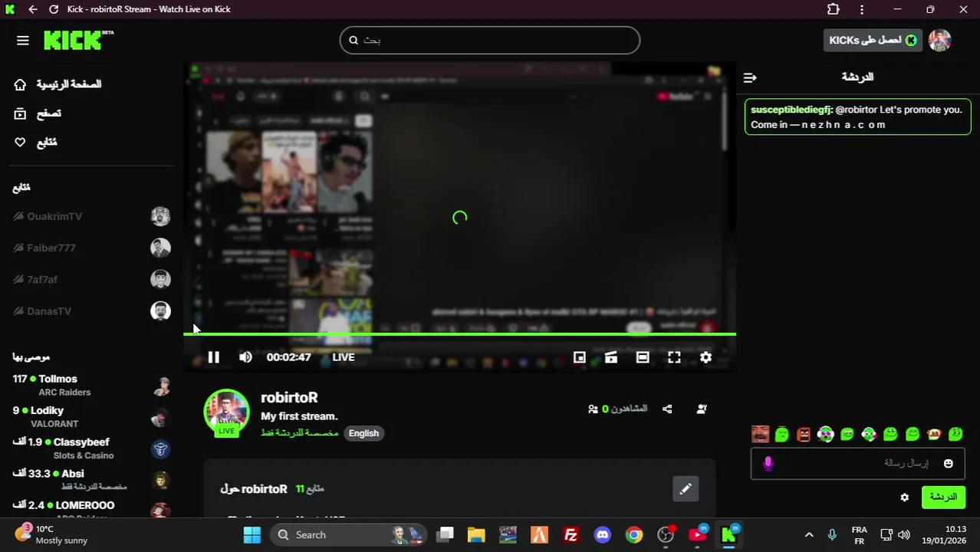The height and width of the screenshot is (552, 980).
Task: Click the green stream progress bar
Action: [x=459, y=334]
